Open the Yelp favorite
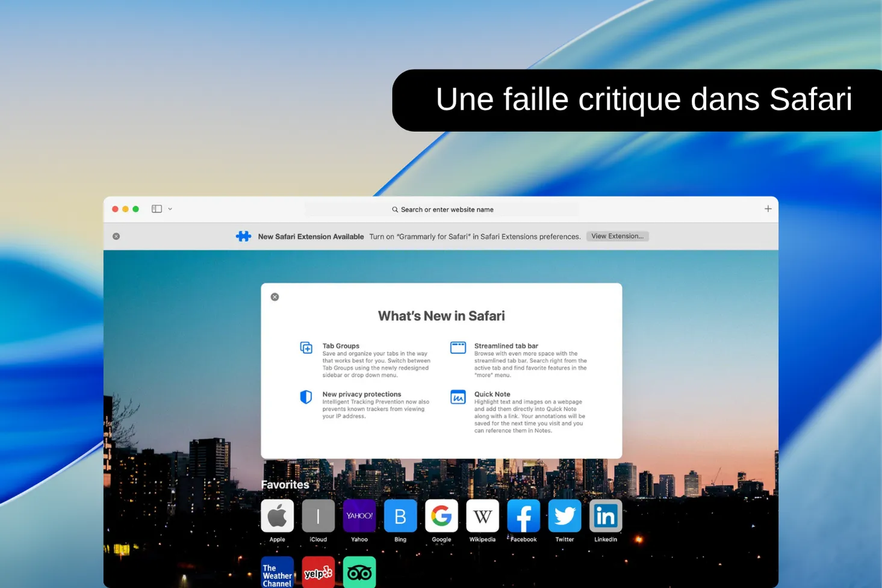 tap(318, 572)
